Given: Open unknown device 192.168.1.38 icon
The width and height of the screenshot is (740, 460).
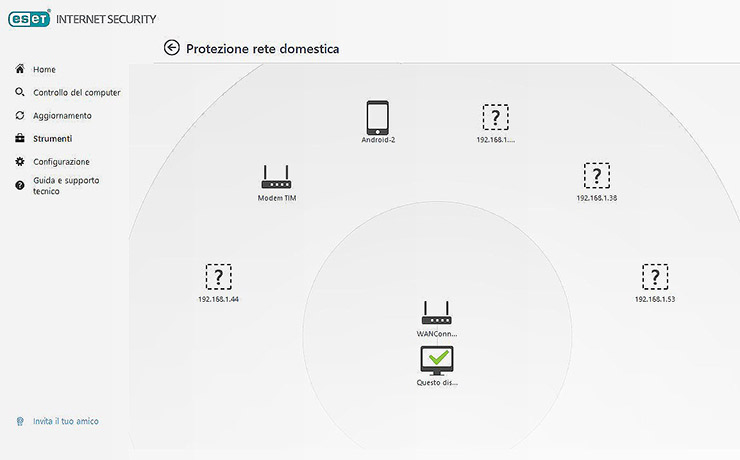Looking at the screenshot, I should tap(597, 176).
